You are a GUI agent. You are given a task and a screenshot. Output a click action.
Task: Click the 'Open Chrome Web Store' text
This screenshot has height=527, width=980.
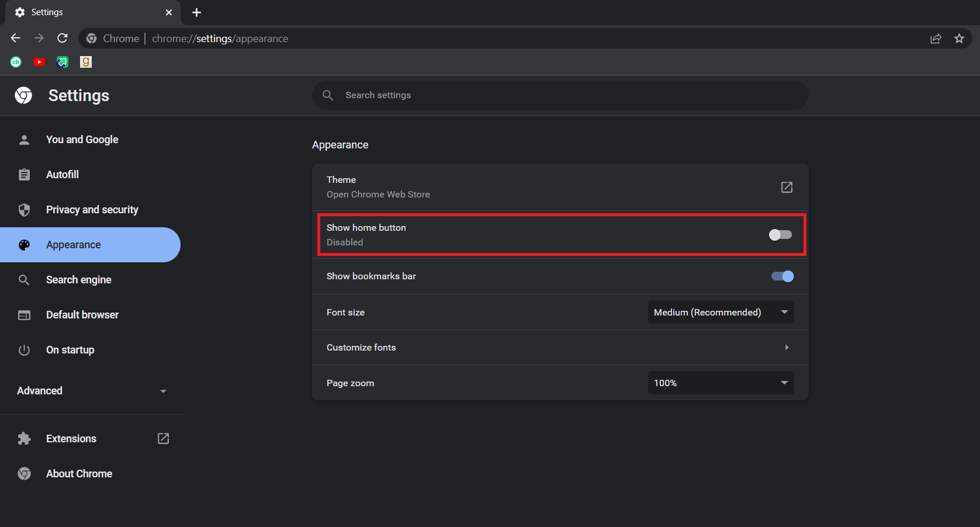[x=378, y=195]
